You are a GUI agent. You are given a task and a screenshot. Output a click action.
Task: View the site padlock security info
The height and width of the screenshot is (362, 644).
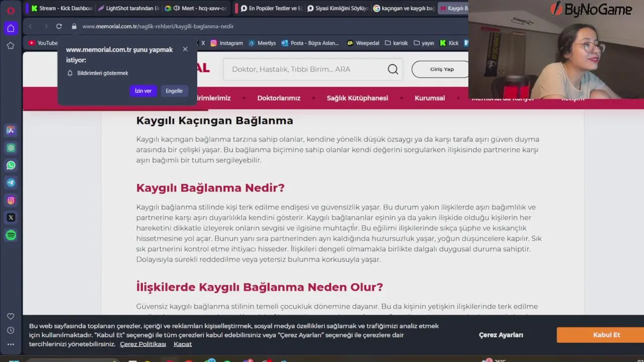coord(74,26)
